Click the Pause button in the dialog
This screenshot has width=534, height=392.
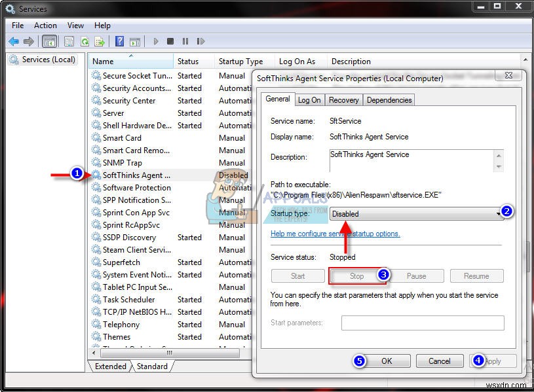pos(417,276)
